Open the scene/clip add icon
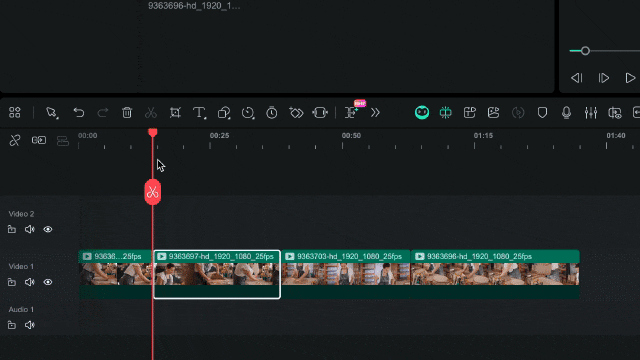Viewport: 640px width, 360px height. (x=470, y=112)
